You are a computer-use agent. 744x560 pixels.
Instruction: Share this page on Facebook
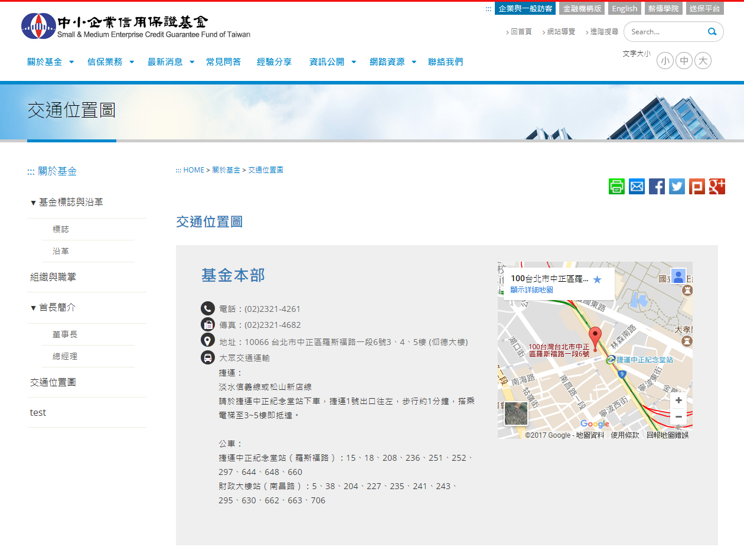(x=657, y=187)
